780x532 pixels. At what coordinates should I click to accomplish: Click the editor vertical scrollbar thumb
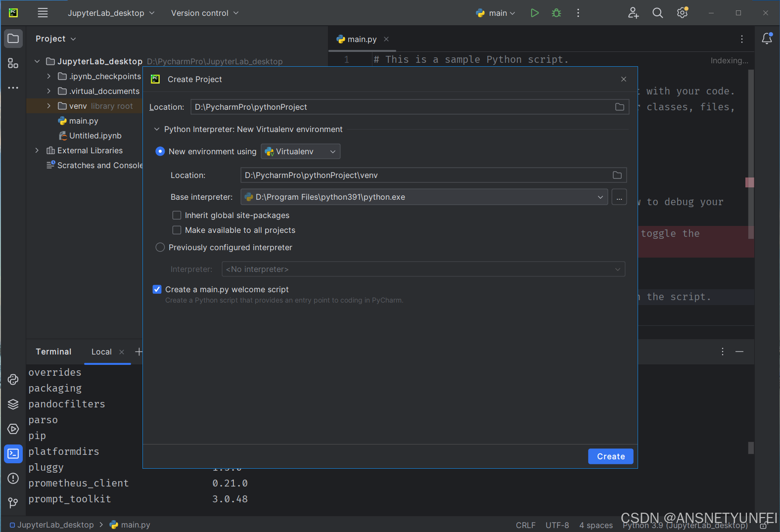[751, 154]
